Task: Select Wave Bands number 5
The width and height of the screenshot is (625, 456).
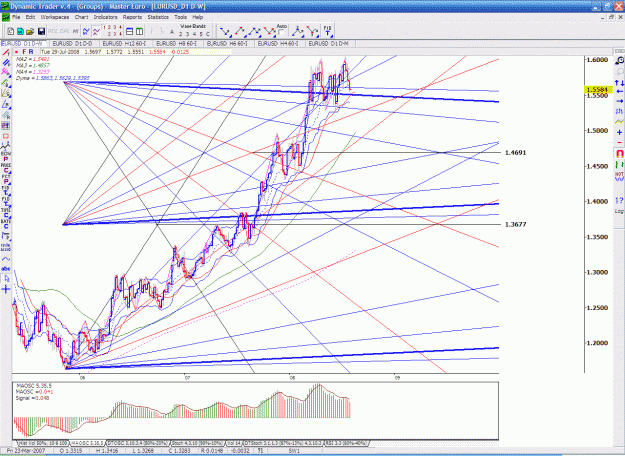Action: click(201, 34)
